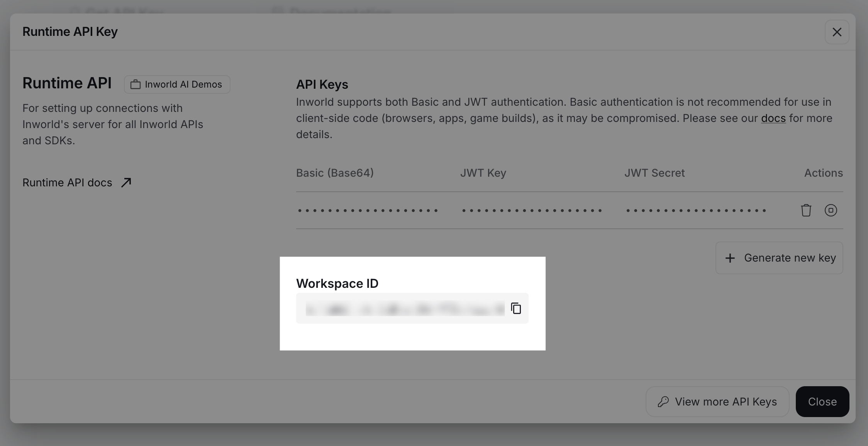
Task: Click the Basic (Base64) column header
Action: coord(335,173)
